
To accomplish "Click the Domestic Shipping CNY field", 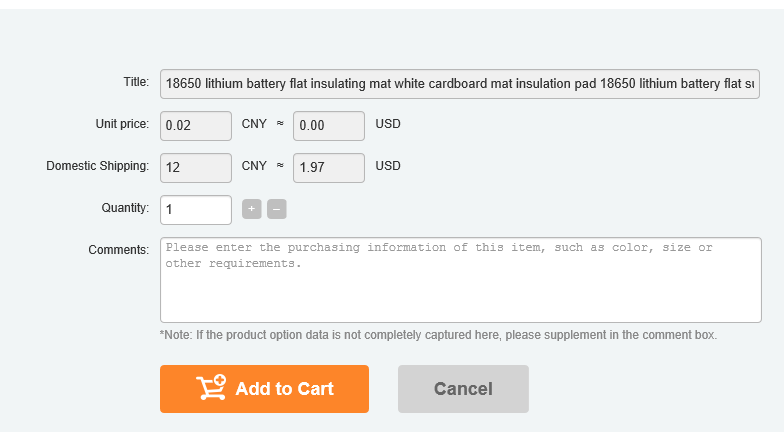I will [196, 167].
